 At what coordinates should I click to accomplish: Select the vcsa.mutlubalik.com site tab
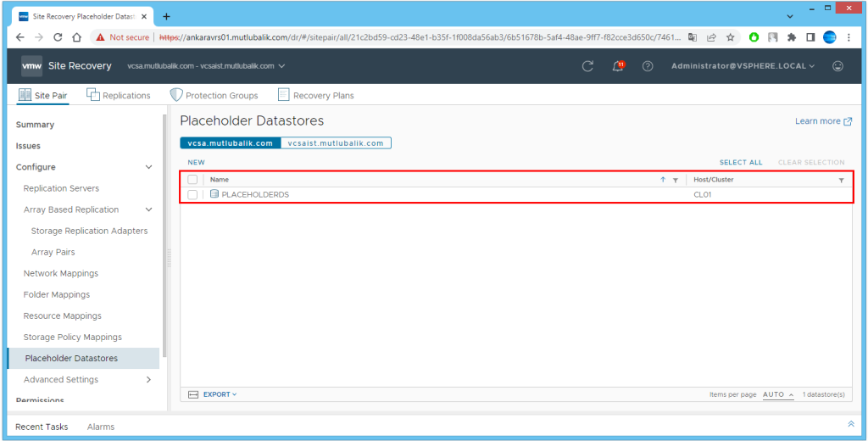[231, 143]
